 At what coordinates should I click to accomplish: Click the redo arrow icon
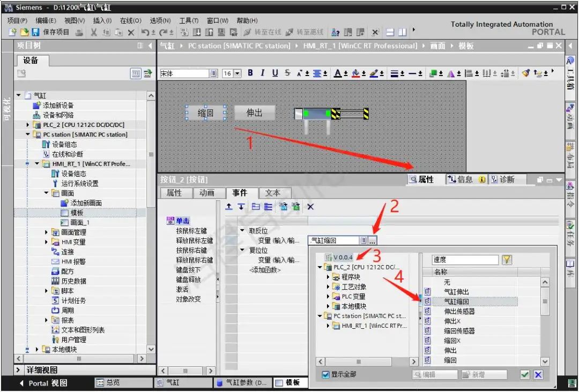click(164, 33)
